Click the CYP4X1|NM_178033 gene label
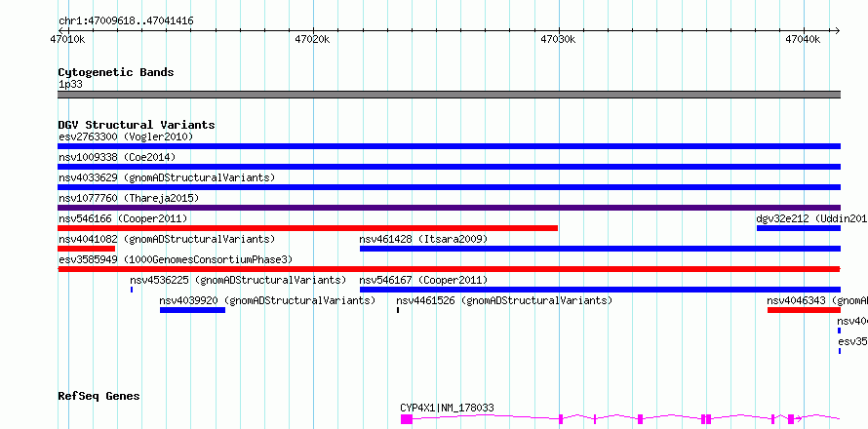 pyautogui.click(x=448, y=408)
